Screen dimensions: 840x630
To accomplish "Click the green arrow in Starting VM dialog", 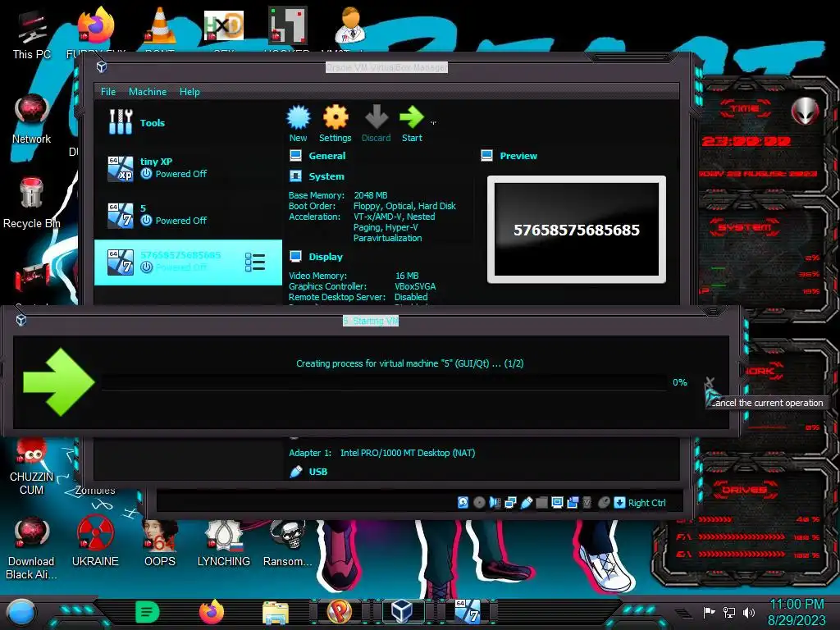I will [x=58, y=382].
